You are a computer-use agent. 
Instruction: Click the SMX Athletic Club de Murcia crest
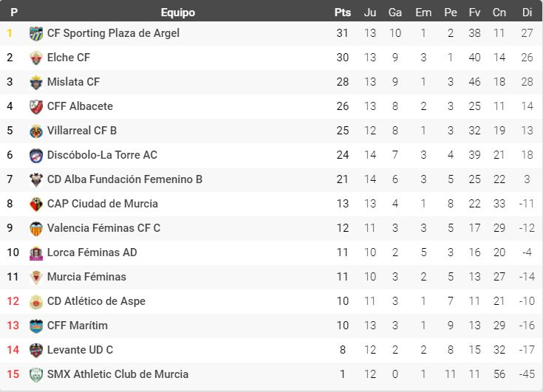pyautogui.click(x=36, y=374)
